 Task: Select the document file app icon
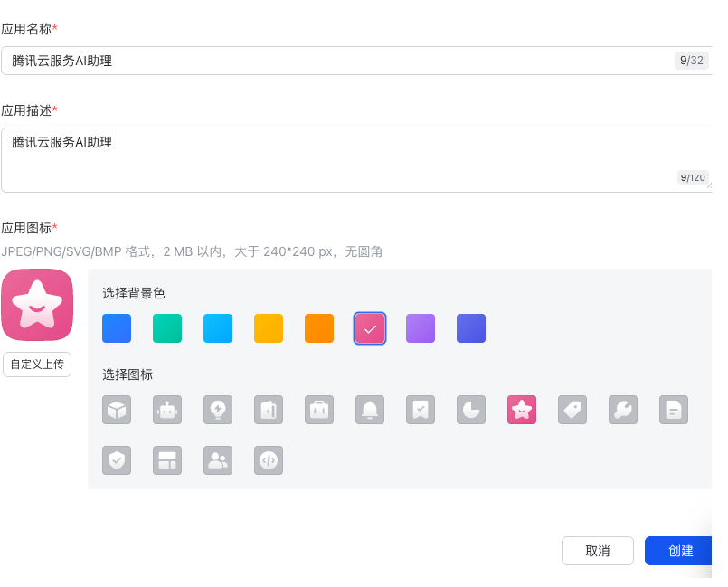pyautogui.click(x=673, y=410)
